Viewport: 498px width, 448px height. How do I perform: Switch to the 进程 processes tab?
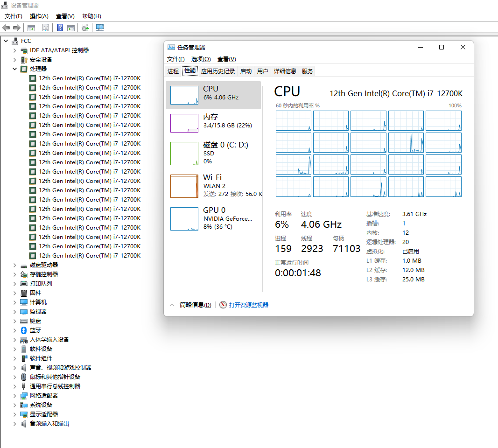tap(173, 71)
